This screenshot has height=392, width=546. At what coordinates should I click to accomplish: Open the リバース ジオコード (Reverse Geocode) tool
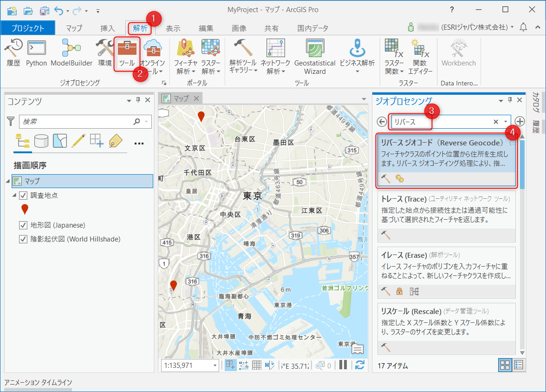447,160
